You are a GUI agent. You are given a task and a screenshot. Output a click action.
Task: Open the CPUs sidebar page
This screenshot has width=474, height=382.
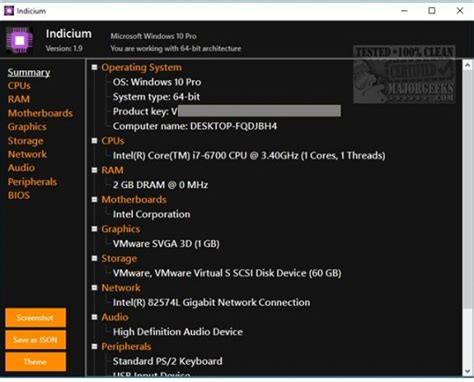[x=19, y=86]
